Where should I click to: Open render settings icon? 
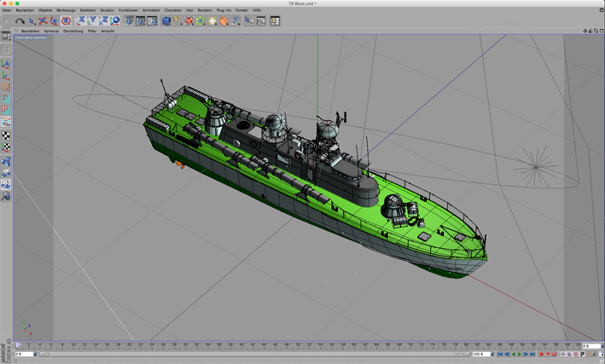tap(152, 20)
